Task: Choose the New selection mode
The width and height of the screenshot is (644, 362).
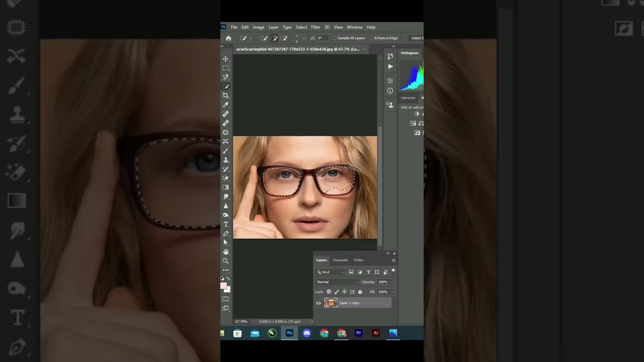Action: coord(264,38)
